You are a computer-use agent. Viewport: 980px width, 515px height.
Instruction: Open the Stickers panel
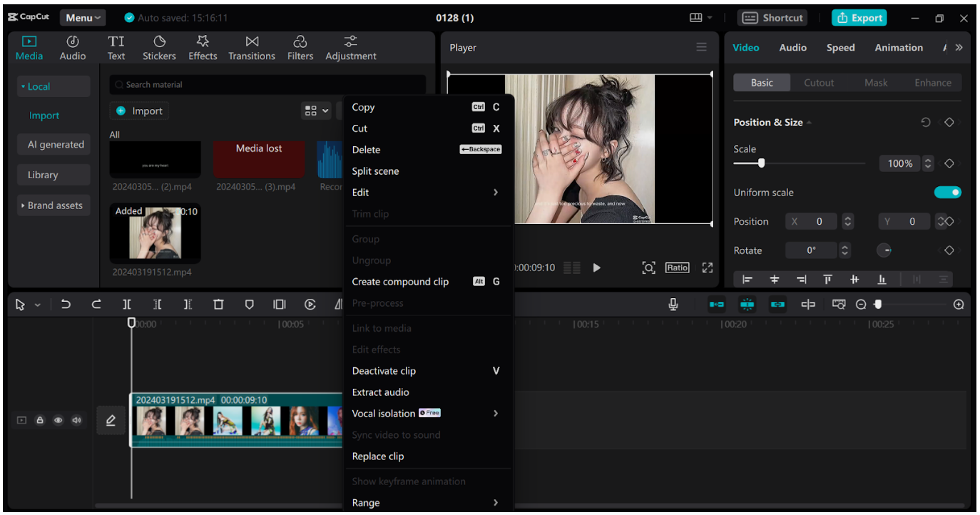pyautogui.click(x=159, y=47)
